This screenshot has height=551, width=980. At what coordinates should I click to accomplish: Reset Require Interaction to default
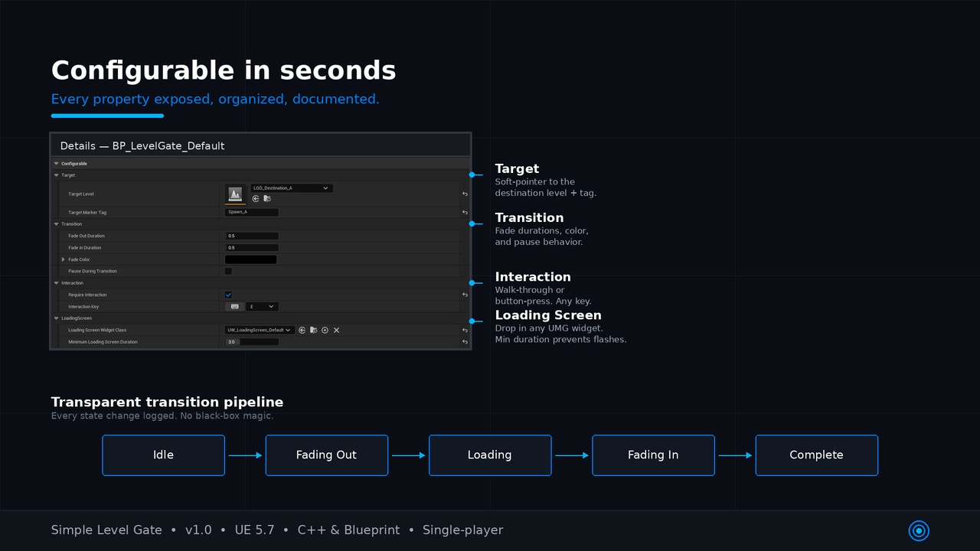coord(465,295)
